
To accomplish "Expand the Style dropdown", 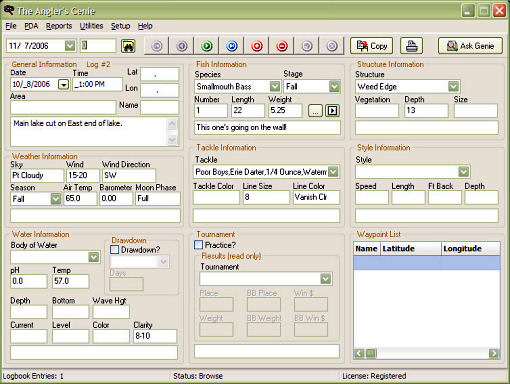I will 463,172.
